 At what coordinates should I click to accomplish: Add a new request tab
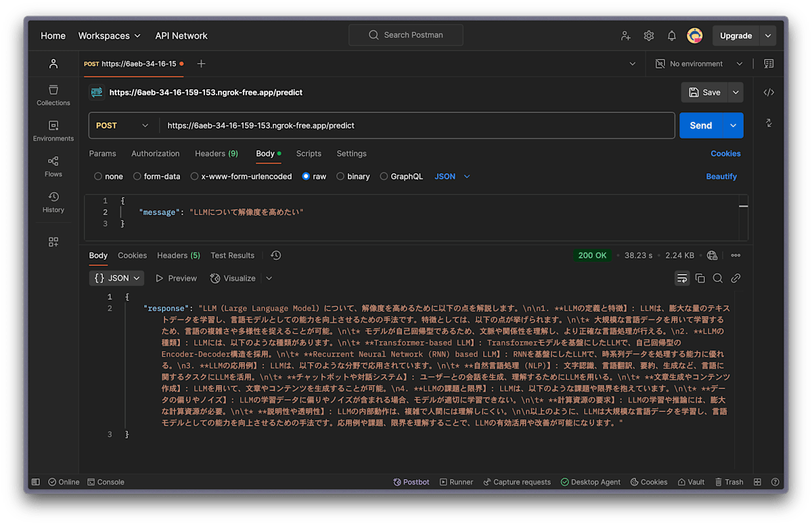tap(201, 64)
